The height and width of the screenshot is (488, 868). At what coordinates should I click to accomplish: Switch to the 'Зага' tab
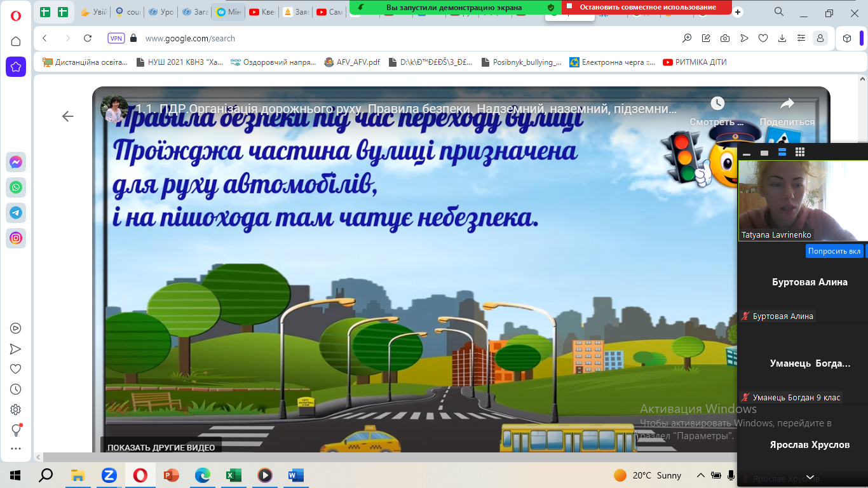[x=194, y=12]
